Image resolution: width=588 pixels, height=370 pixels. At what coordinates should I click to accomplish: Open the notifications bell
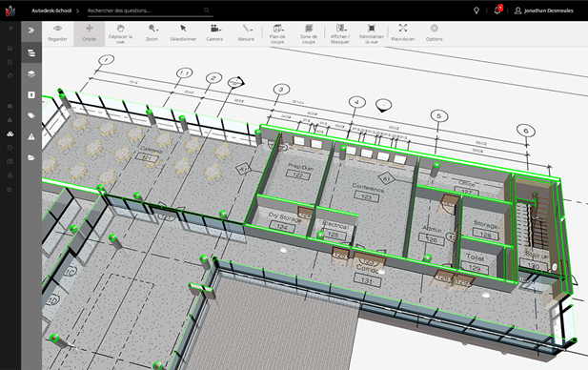(x=497, y=10)
